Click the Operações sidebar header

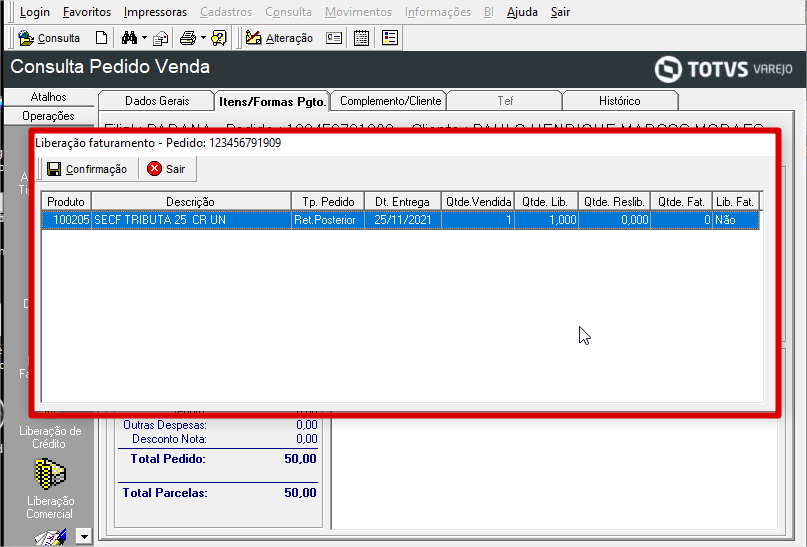[x=48, y=116]
